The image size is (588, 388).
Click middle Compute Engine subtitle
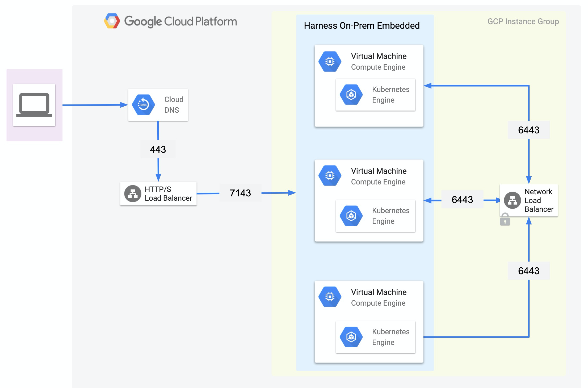tap(378, 182)
